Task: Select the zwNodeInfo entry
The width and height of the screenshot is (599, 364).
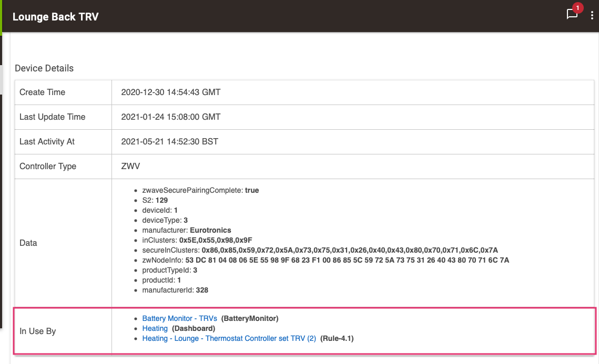Action: (326, 260)
